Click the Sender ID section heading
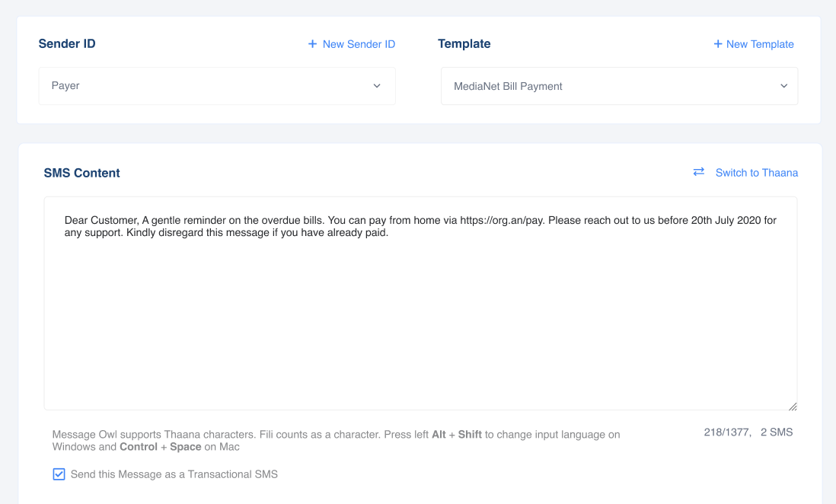 click(x=67, y=43)
